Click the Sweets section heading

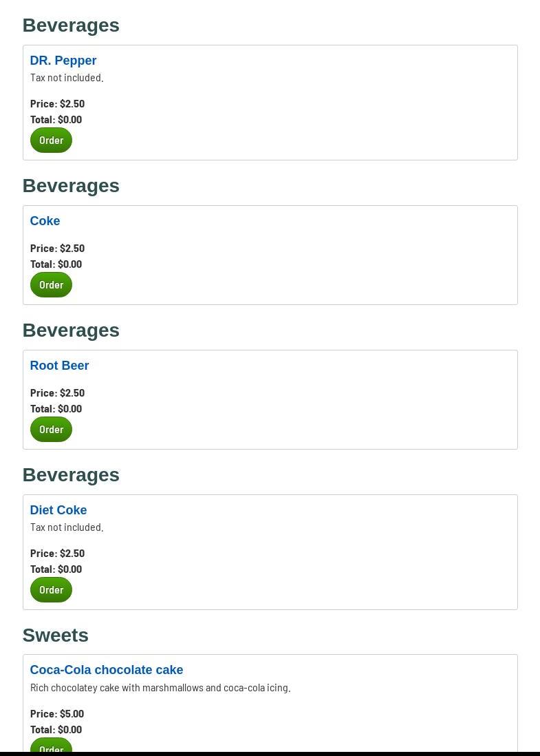tap(56, 635)
